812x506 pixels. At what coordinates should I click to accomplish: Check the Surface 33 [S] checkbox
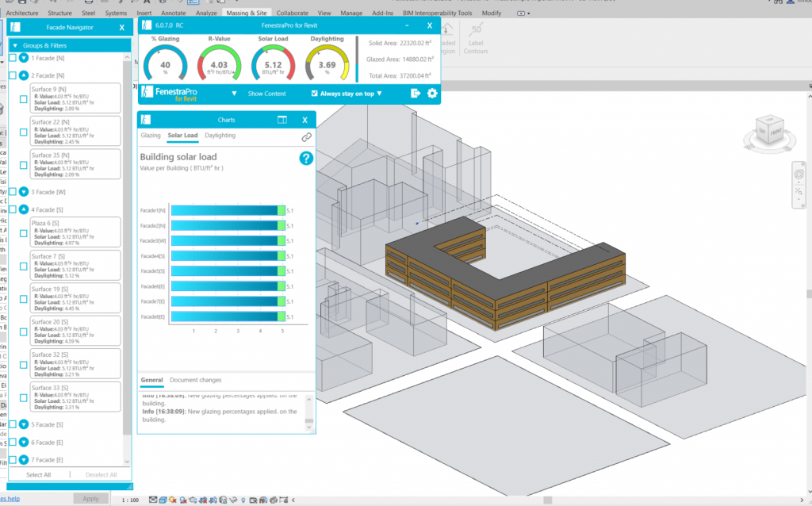(23, 398)
